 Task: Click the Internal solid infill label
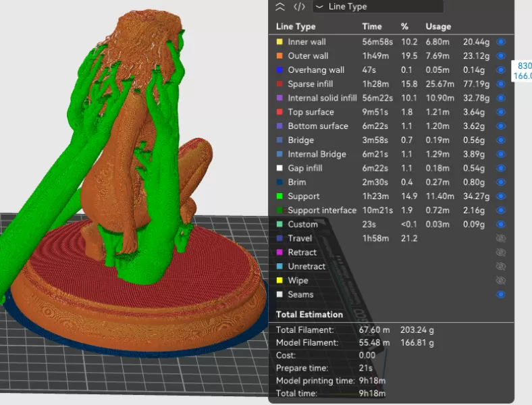tap(322, 98)
